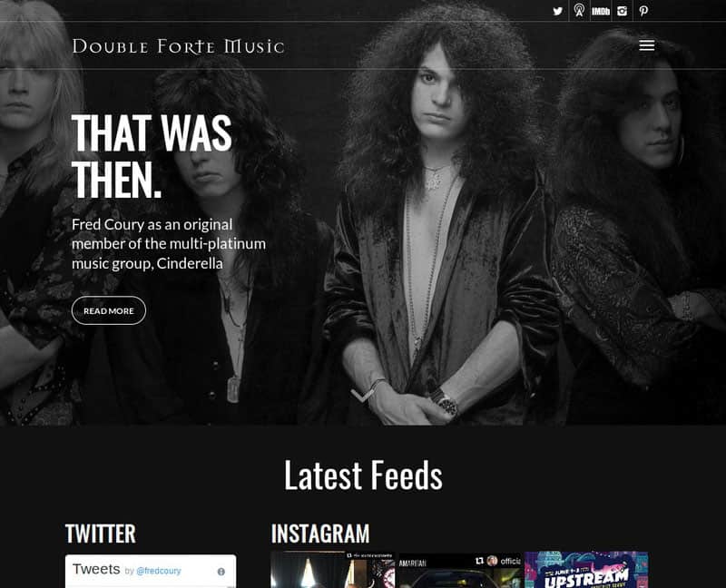Click the Tweets widget info icon
The height and width of the screenshot is (588, 726).
tap(221, 572)
